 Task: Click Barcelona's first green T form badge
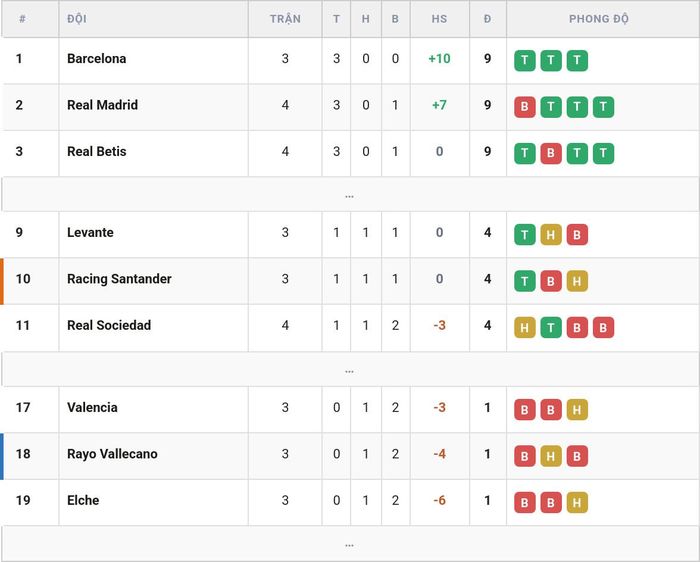pyautogui.click(x=525, y=60)
